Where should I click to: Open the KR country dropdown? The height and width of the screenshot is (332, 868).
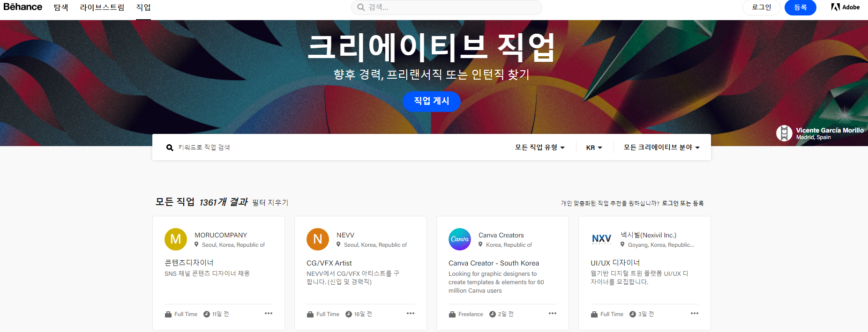594,148
